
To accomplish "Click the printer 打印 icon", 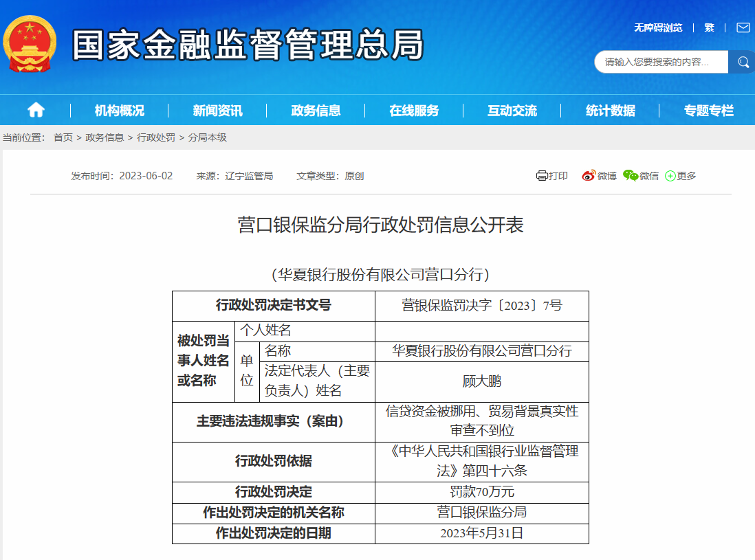I will pyautogui.click(x=542, y=176).
